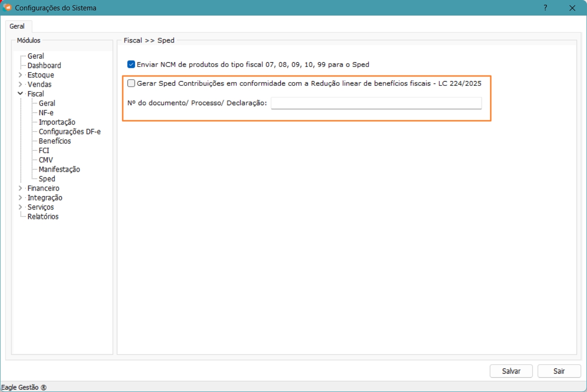
Task: Select Estoque tree item
Action: (41, 75)
